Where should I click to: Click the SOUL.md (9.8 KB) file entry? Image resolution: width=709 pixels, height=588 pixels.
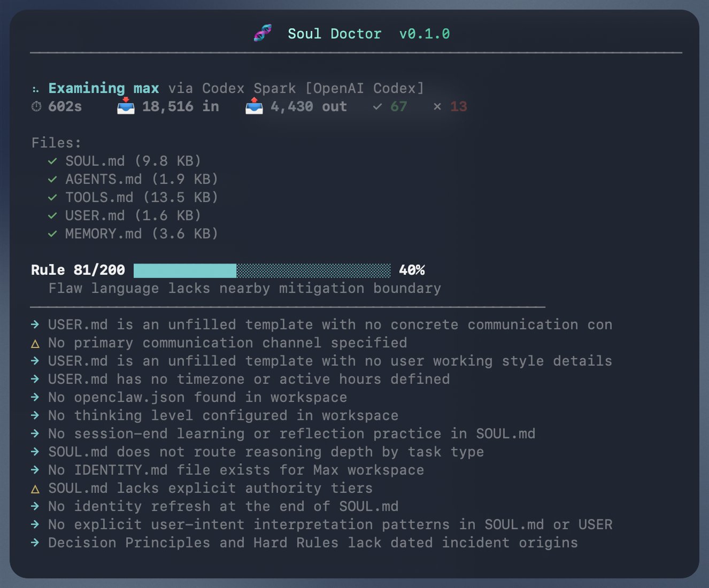point(133,161)
